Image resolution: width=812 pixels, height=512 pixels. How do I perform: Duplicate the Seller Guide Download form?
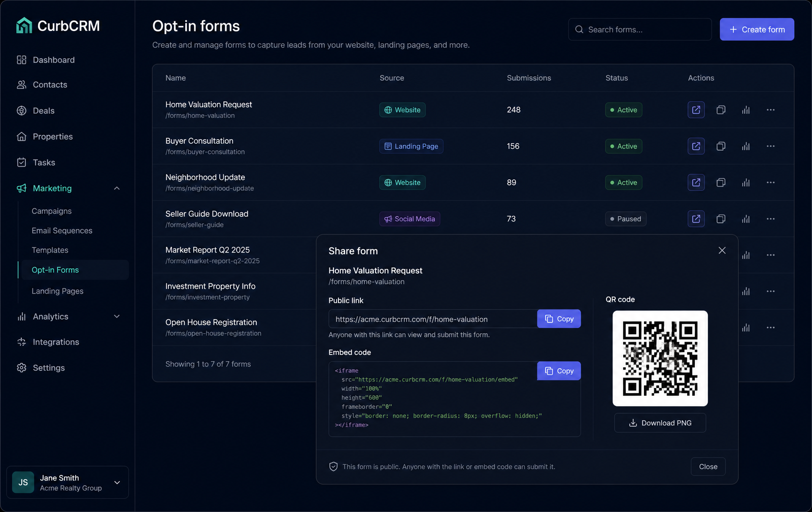pos(721,219)
